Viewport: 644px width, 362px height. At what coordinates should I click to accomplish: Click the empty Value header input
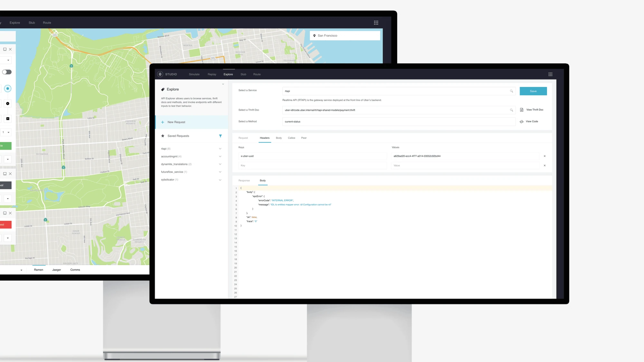click(x=465, y=166)
